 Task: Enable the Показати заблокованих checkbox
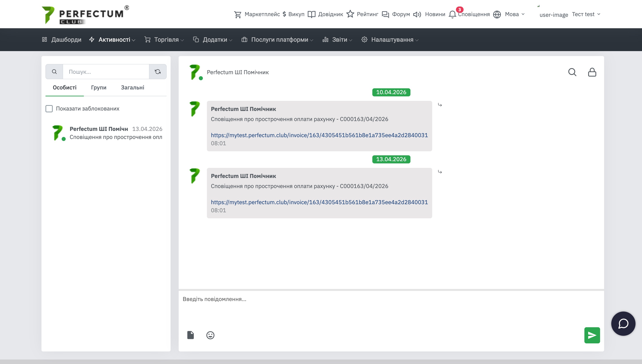click(49, 109)
